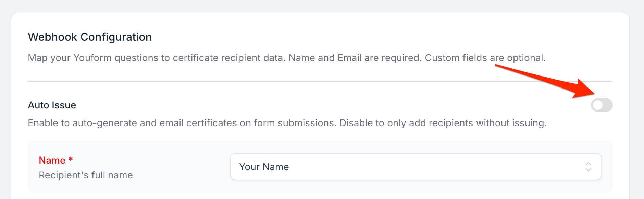Image resolution: width=644 pixels, height=199 pixels.
Task: Enable the Auto Issue toggle switch
Action: [602, 105]
